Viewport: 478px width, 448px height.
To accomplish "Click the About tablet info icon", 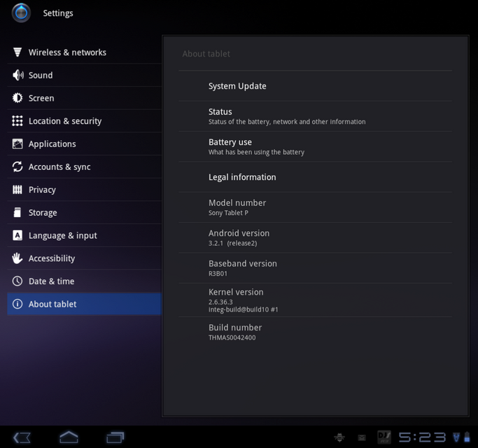I will [x=17, y=304].
